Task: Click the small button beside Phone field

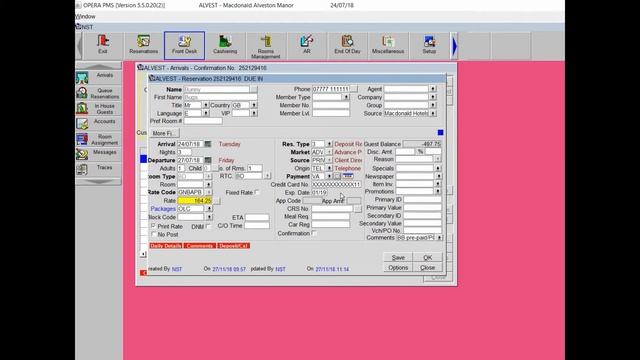Action: click(x=354, y=89)
